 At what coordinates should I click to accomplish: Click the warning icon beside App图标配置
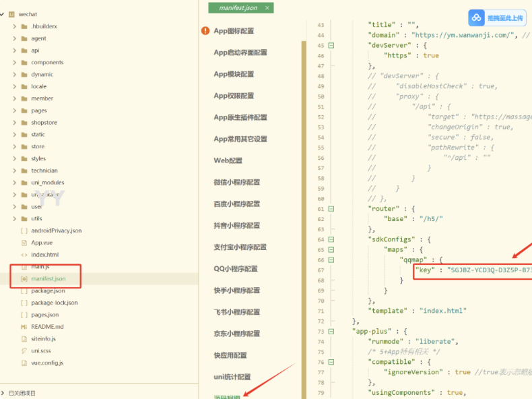(205, 31)
